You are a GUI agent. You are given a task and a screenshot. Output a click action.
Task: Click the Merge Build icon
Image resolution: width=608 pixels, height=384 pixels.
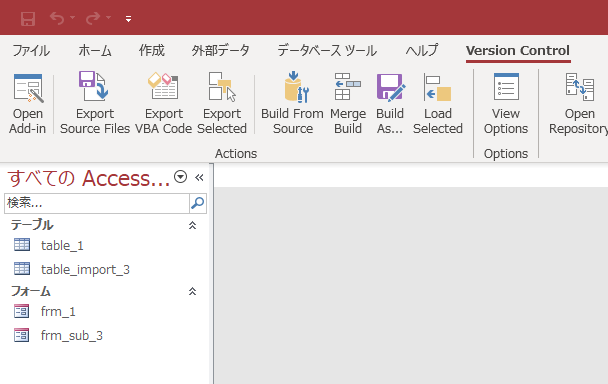(x=348, y=86)
